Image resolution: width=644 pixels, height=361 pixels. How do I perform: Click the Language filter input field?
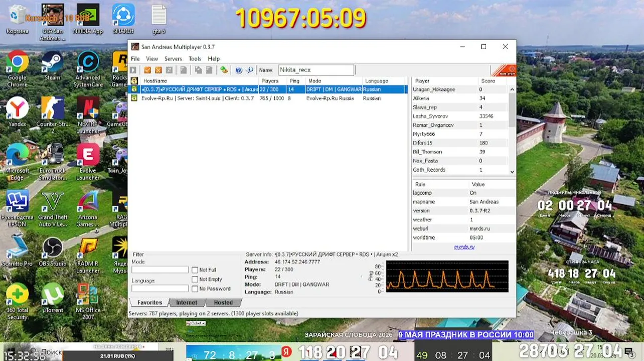click(160, 288)
